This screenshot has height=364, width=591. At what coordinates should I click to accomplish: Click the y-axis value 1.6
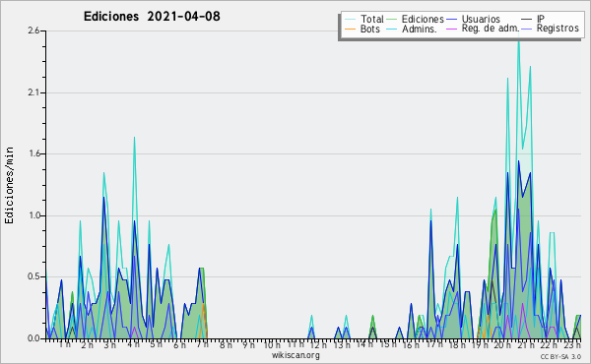click(x=33, y=153)
